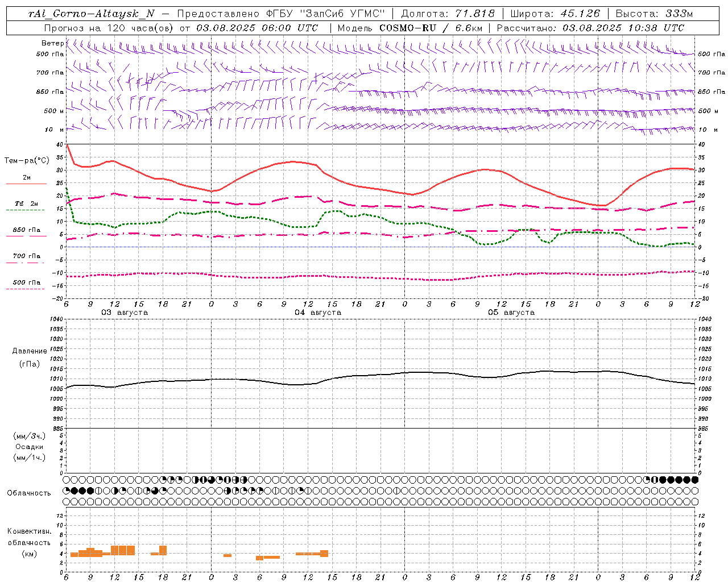The width and height of the screenshot is (728, 582).
Task: Select the text Предоставлено ФГБУ "ЗапСиб УГМС"
Action: [x=282, y=14]
